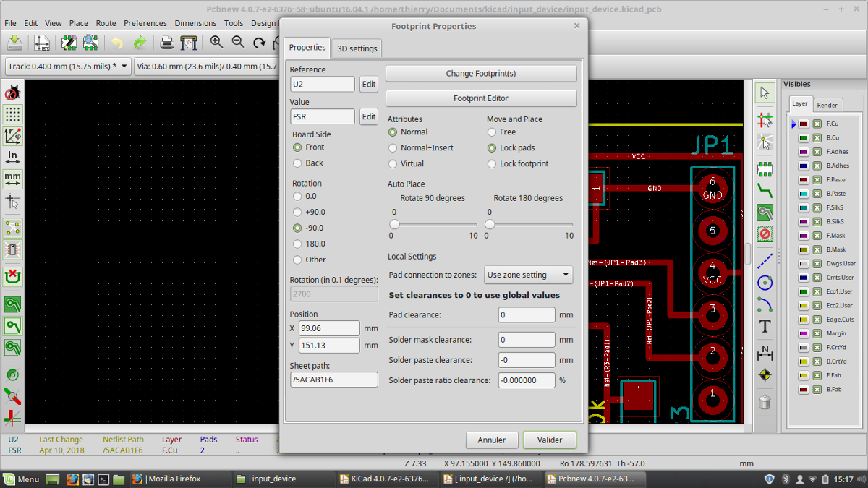Click the plot icon in top toolbar
Image resolution: width=868 pixels, height=488 pixels.
189,43
